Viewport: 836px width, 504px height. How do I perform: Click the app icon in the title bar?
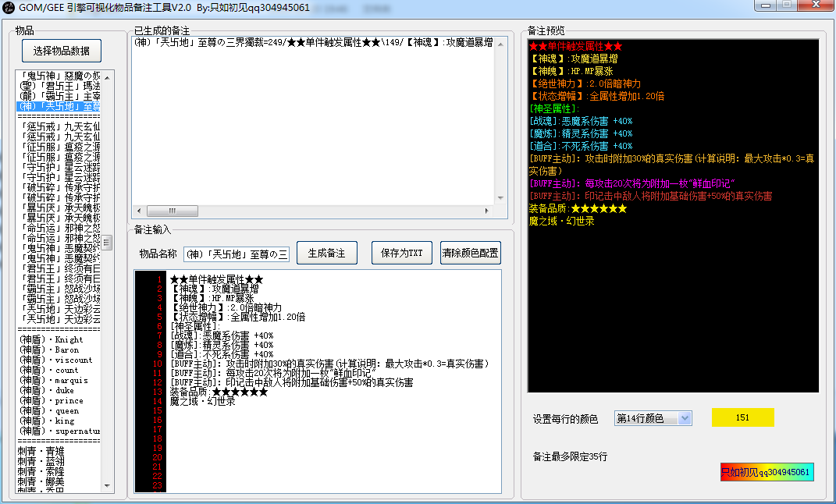coord(9,8)
